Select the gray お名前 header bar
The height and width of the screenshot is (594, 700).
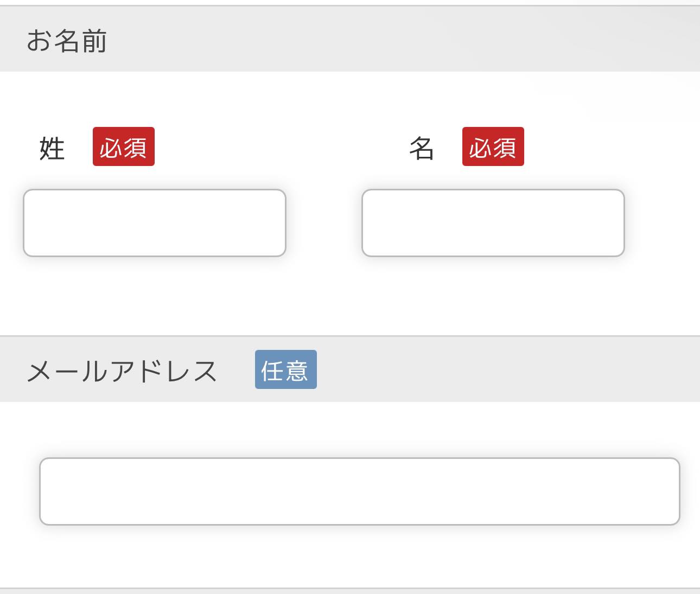tap(350, 39)
